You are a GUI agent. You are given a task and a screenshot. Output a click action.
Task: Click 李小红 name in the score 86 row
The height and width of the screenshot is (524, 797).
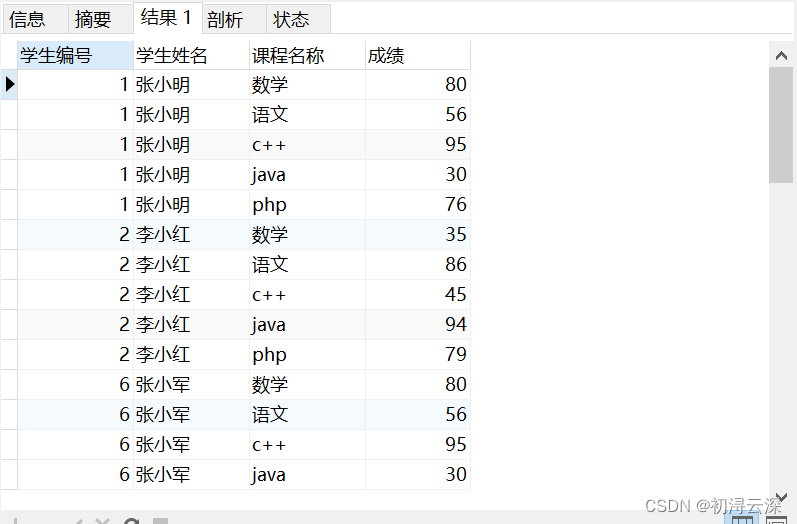point(192,264)
